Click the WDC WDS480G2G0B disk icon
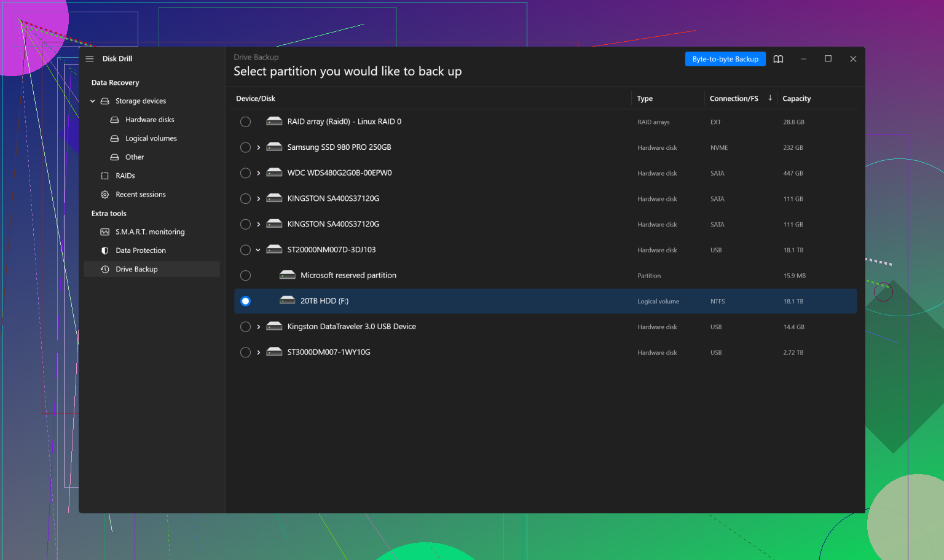 274,173
